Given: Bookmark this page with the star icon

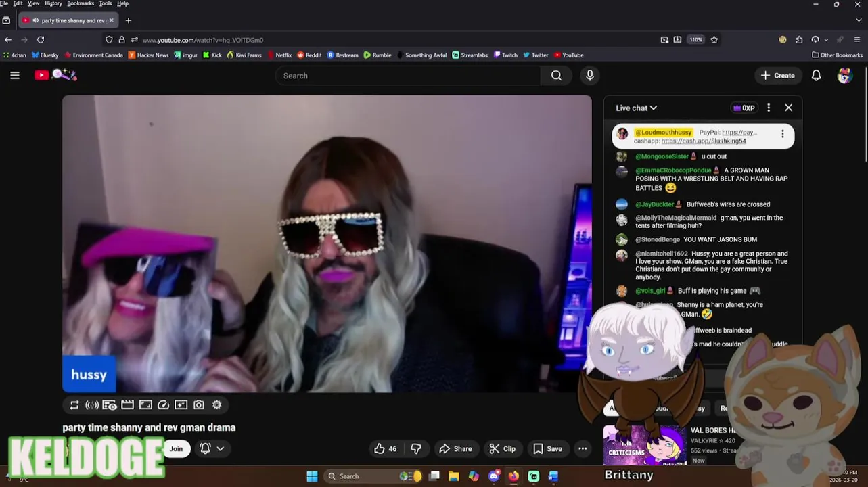Looking at the screenshot, I should (x=714, y=40).
